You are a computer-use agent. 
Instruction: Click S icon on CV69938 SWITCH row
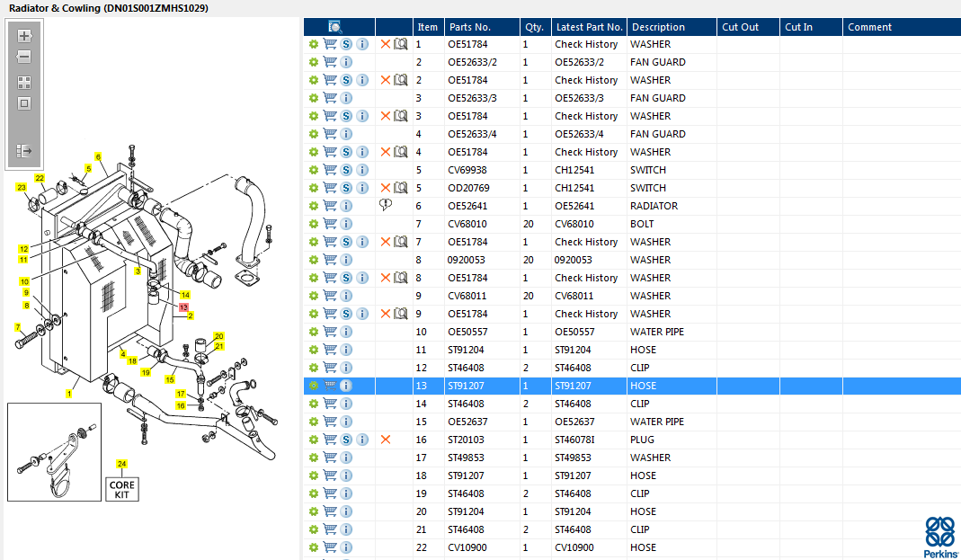[346, 170]
